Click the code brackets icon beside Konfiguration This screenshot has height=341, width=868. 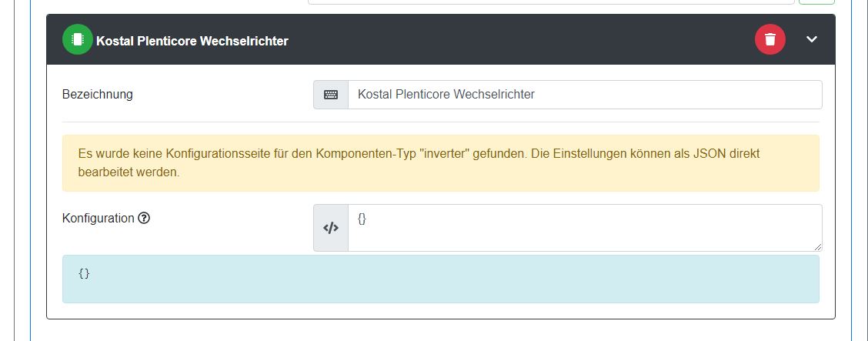(331, 228)
